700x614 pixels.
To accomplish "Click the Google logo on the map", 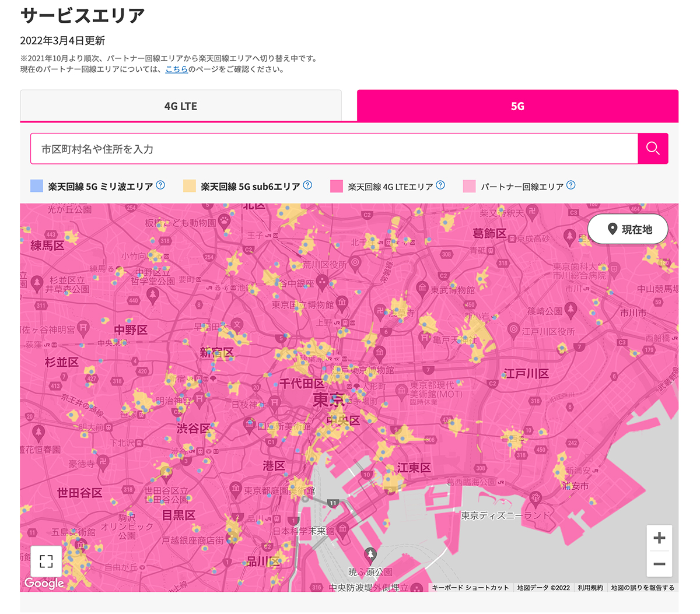I will [44, 583].
